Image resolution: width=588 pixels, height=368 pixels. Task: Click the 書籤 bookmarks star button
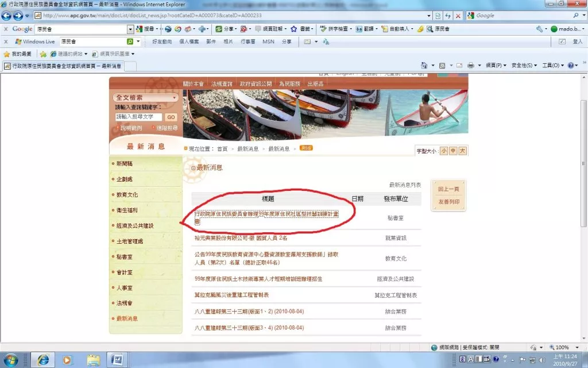[x=302, y=29]
